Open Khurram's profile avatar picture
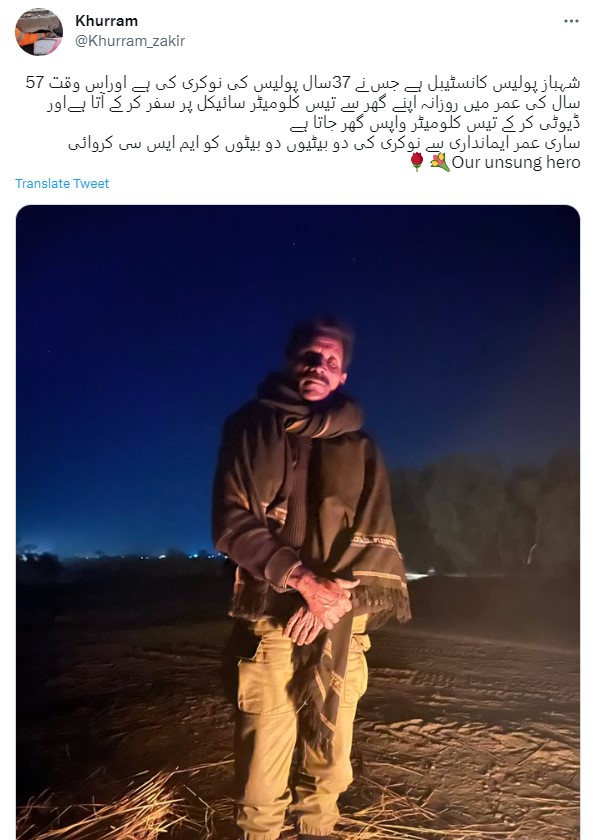Viewport: 593px width, 840px height. pos(39,32)
